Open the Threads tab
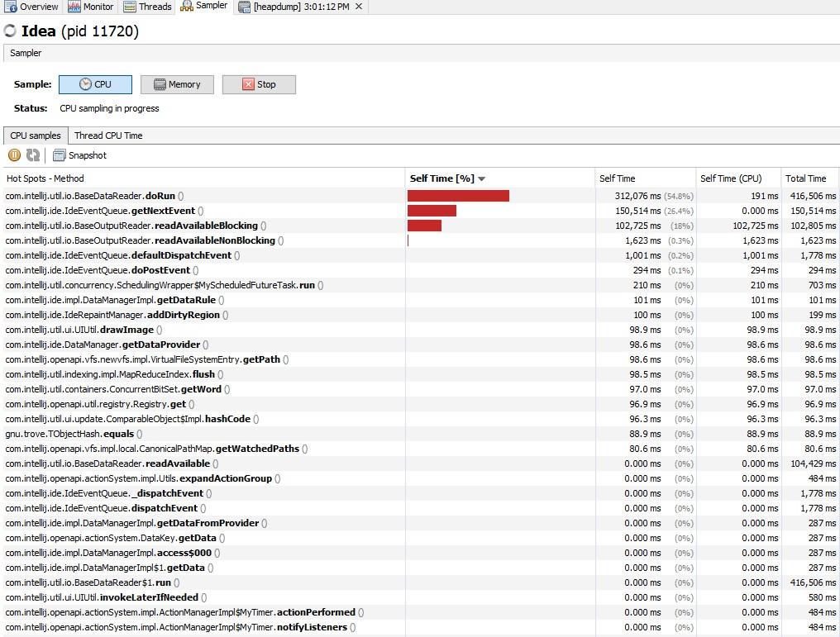 point(148,7)
